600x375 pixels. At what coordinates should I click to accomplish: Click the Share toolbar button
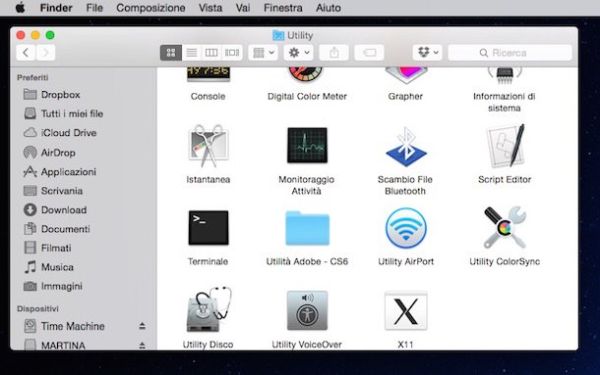(x=334, y=52)
